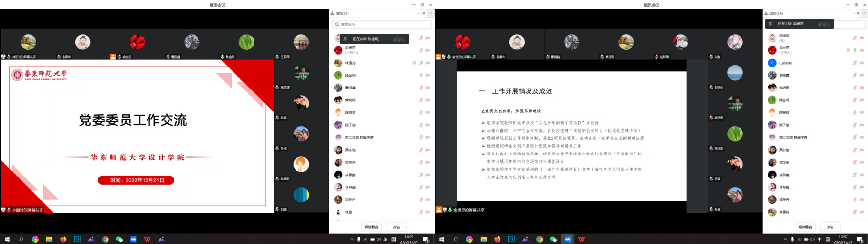Select 刘融's video tile in the 成员(34) meeting window
The height and width of the screenshot is (244, 868).
(735, 44)
